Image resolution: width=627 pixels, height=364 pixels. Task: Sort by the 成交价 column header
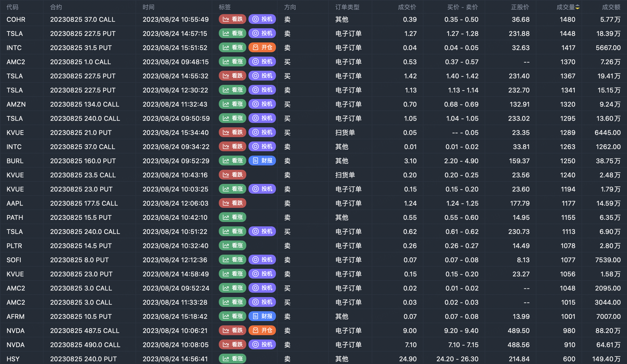click(x=407, y=7)
